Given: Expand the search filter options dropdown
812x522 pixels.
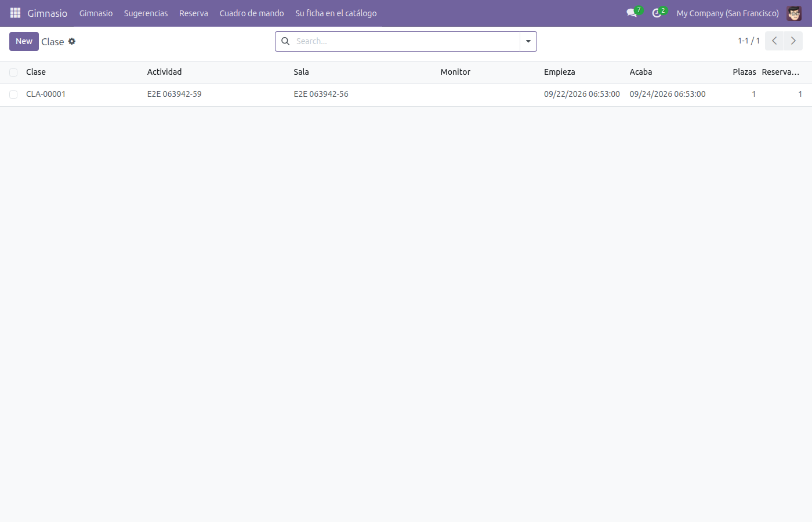Looking at the screenshot, I should click(528, 41).
